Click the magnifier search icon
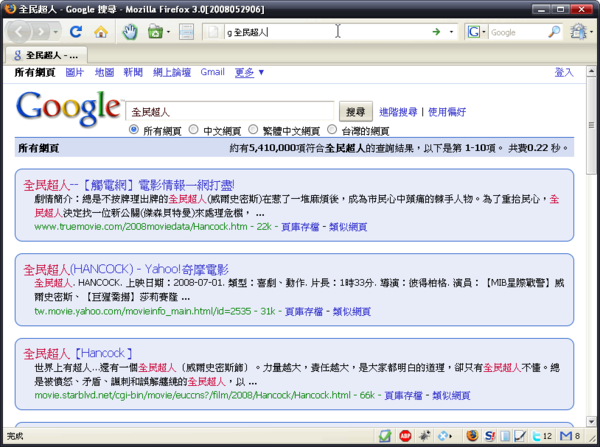 (x=554, y=32)
